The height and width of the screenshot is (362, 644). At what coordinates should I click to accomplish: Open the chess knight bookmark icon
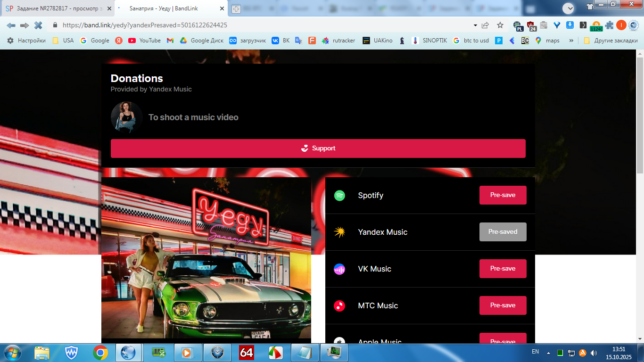[402, 41]
